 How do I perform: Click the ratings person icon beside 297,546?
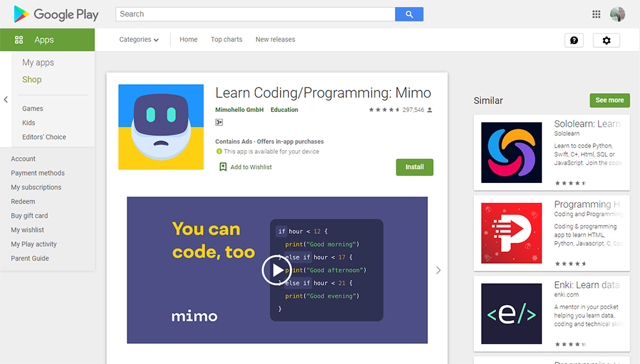429,110
